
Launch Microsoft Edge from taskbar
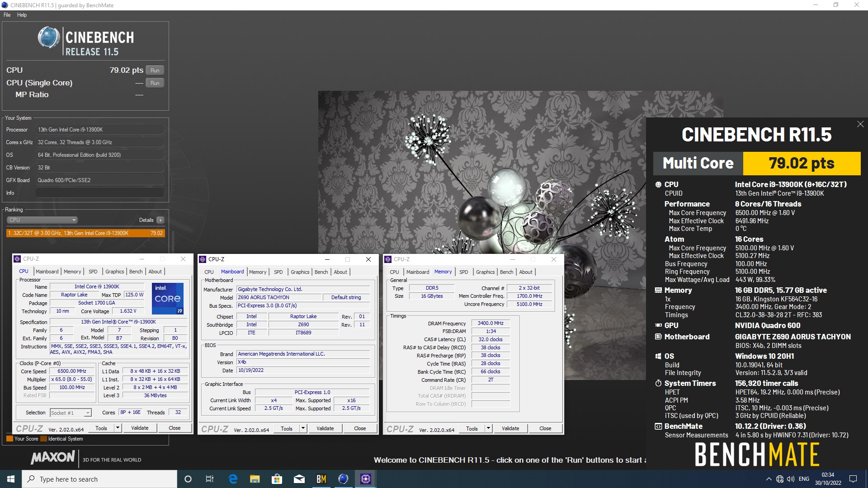click(233, 479)
